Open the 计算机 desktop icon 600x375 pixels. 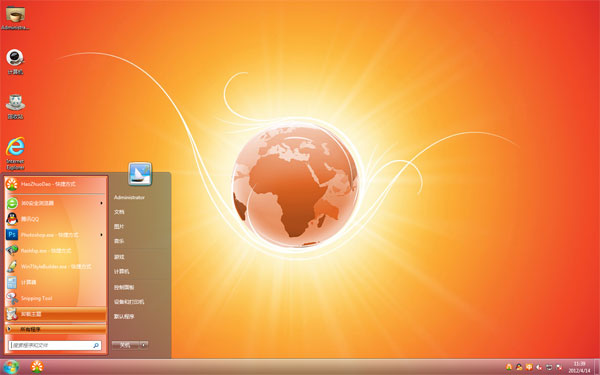pyautogui.click(x=15, y=62)
